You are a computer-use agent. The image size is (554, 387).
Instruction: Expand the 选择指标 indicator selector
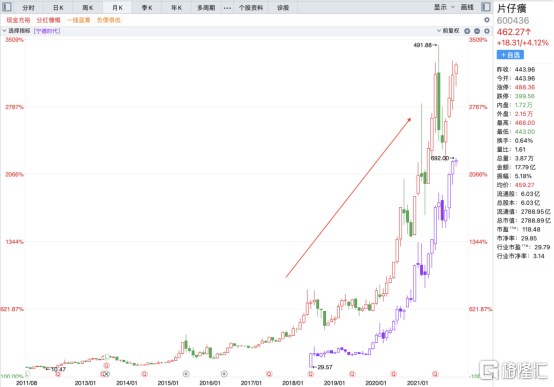[16, 31]
